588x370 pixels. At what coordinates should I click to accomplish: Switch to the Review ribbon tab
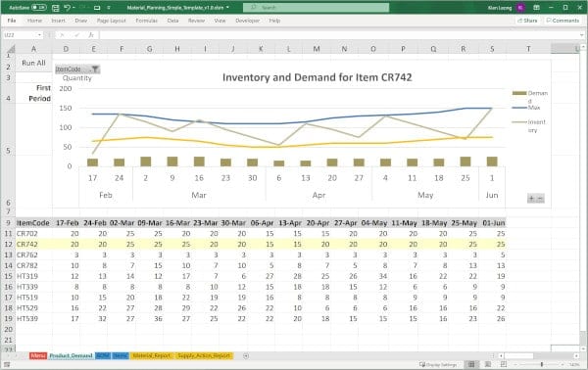(x=197, y=21)
